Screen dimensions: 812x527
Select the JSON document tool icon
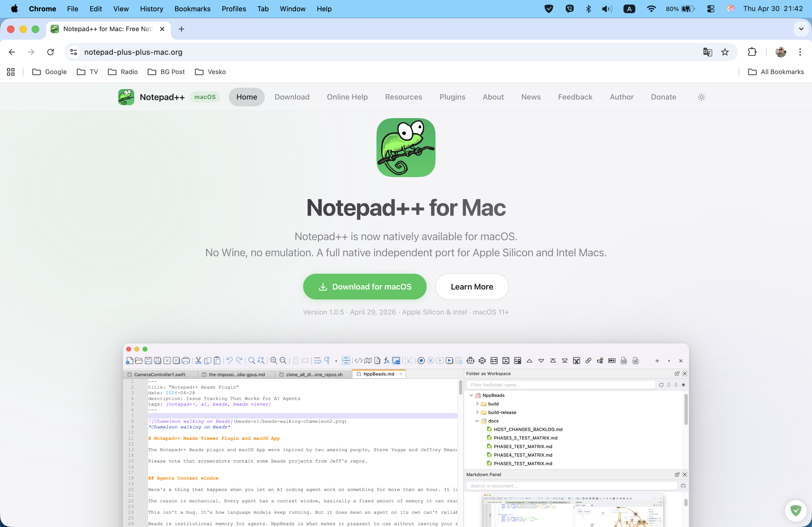624,361
